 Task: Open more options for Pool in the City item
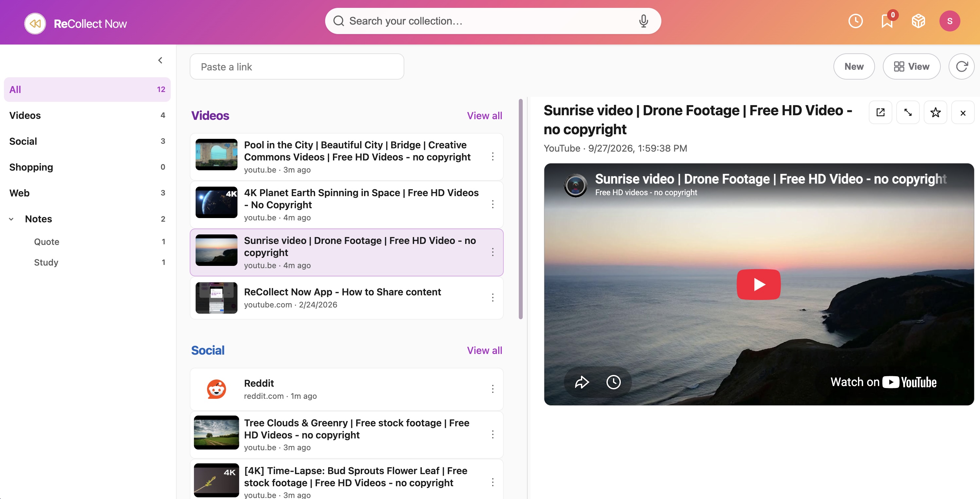(493, 157)
